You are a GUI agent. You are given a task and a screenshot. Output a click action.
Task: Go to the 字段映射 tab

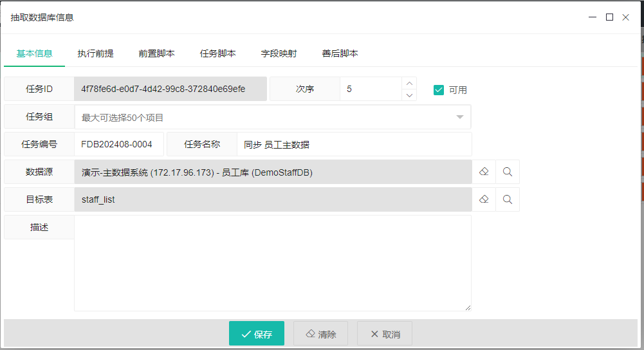pyautogui.click(x=279, y=53)
